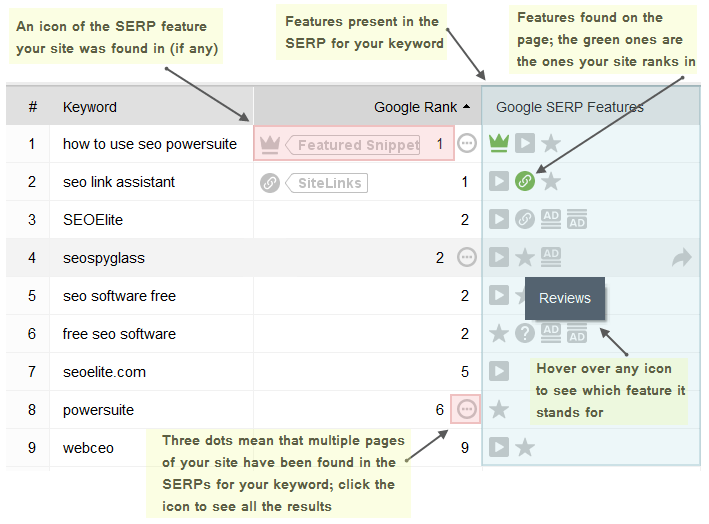Click the Reviews tooltip
The width and height of the screenshot is (709, 524).
(565, 298)
